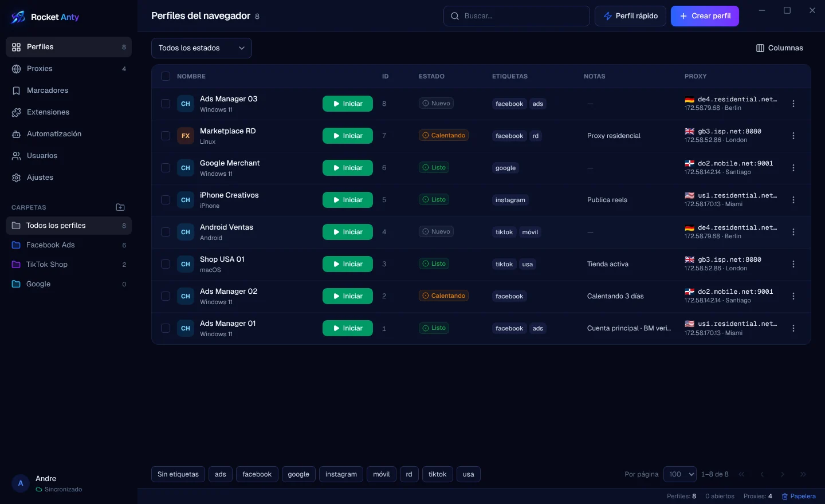Click the Rocket Anty logo icon
Image resolution: width=825 pixels, height=504 pixels.
[18, 17]
